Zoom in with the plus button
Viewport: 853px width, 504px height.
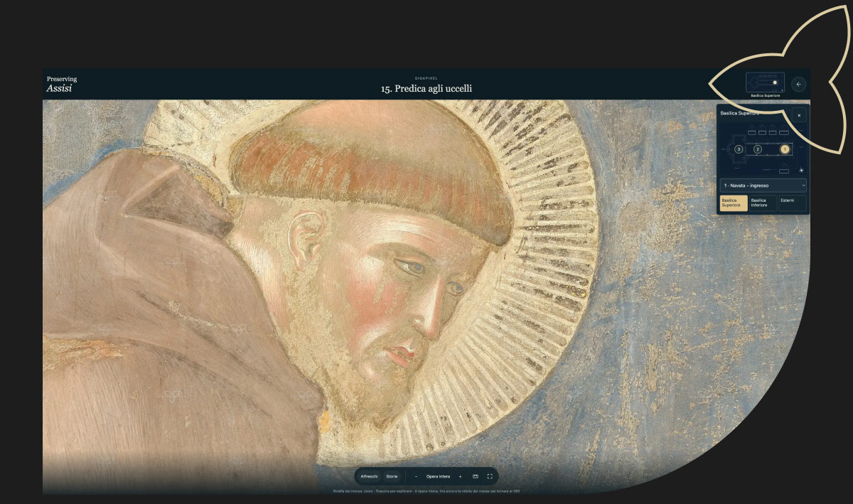pos(460,476)
